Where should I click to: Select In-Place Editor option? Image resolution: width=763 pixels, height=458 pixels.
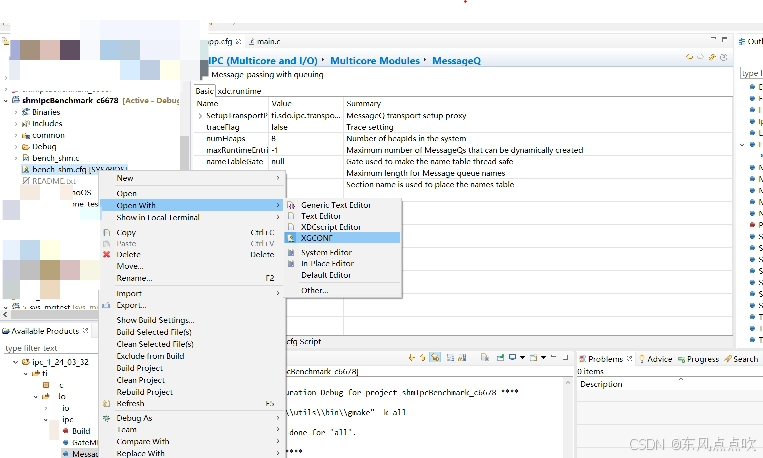pos(327,263)
